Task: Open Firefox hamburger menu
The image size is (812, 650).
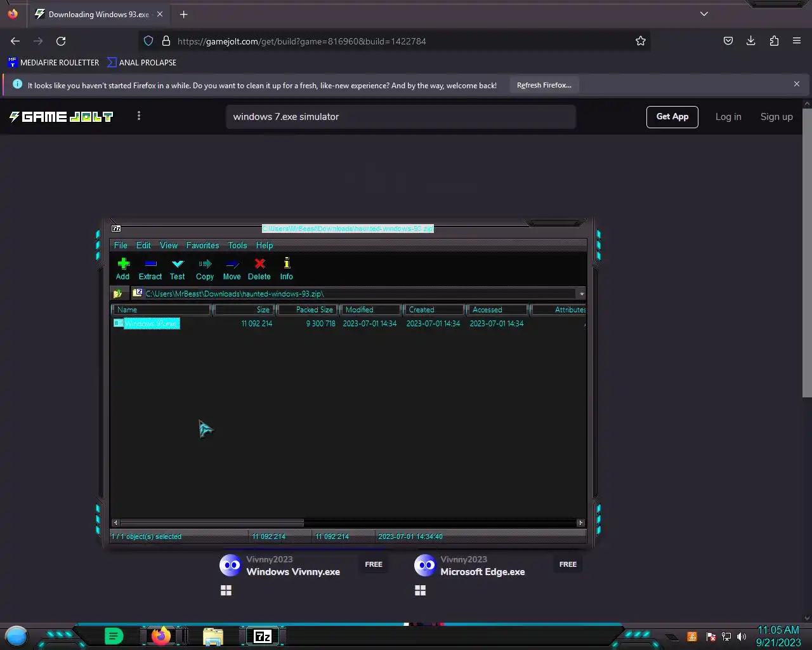Action: click(x=797, y=41)
